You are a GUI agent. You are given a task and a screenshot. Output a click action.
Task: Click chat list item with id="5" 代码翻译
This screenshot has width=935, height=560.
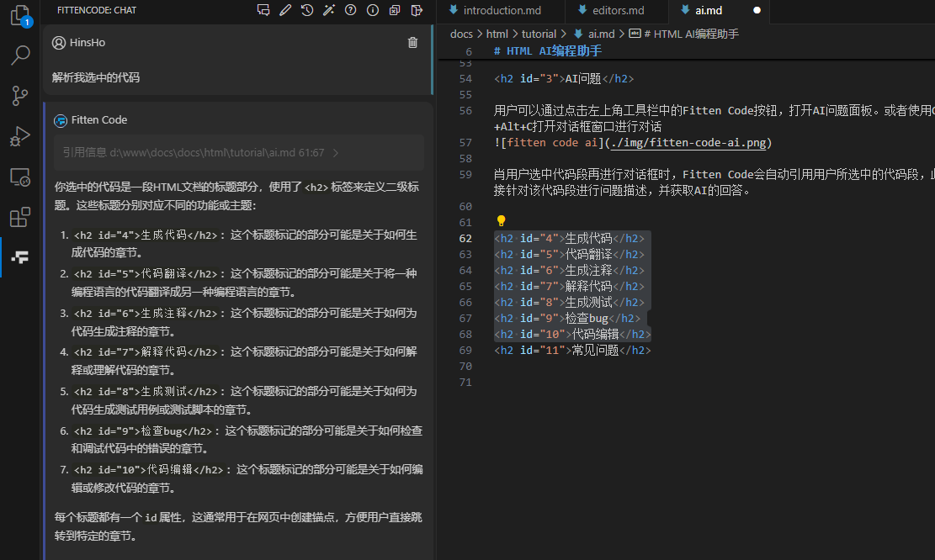(245, 283)
